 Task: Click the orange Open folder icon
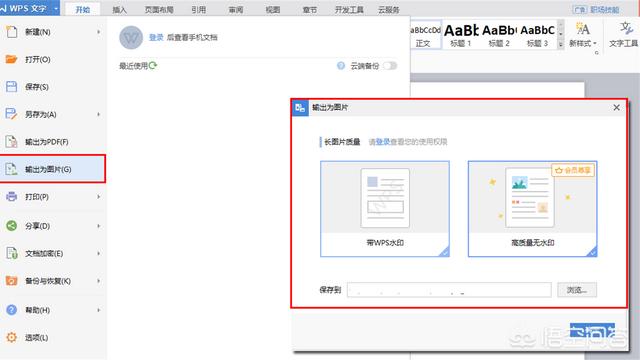click(x=11, y=59)
